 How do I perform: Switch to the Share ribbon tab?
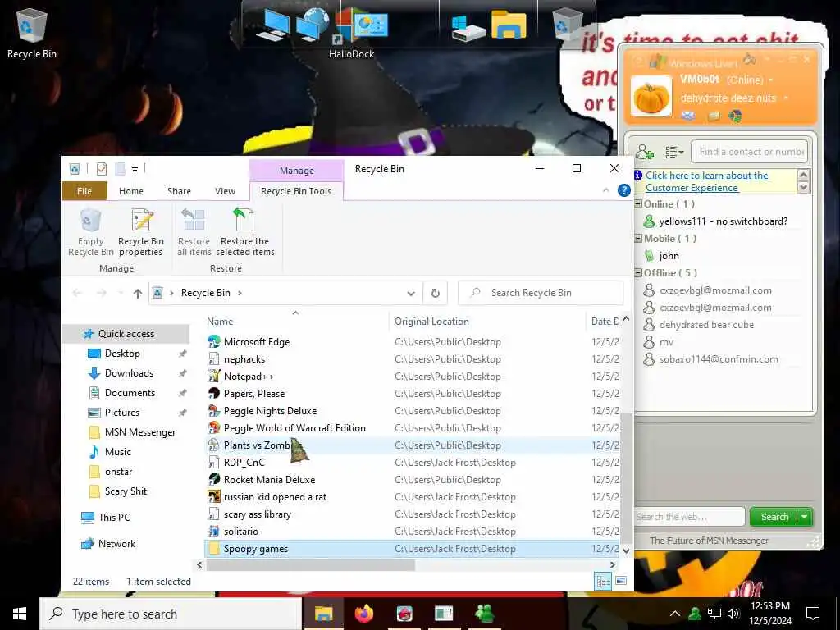click(x=179, y=191)
